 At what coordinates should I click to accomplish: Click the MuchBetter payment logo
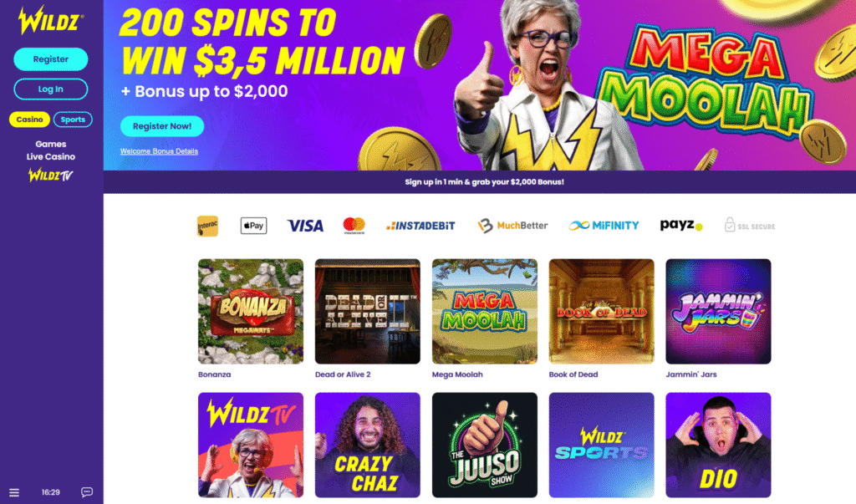coord(512,226)
